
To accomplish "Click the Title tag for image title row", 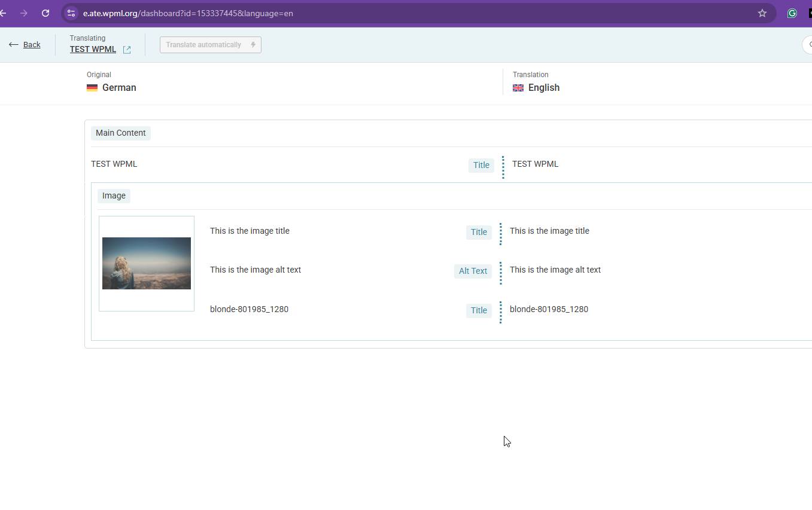I will coord(479,232).
